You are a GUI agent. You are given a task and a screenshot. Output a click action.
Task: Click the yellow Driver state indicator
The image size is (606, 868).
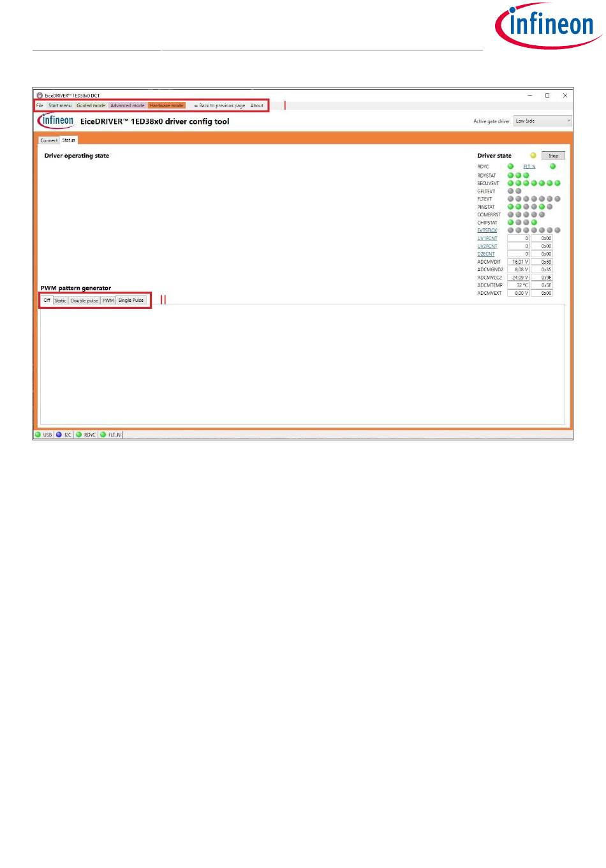tap(533, 156)
